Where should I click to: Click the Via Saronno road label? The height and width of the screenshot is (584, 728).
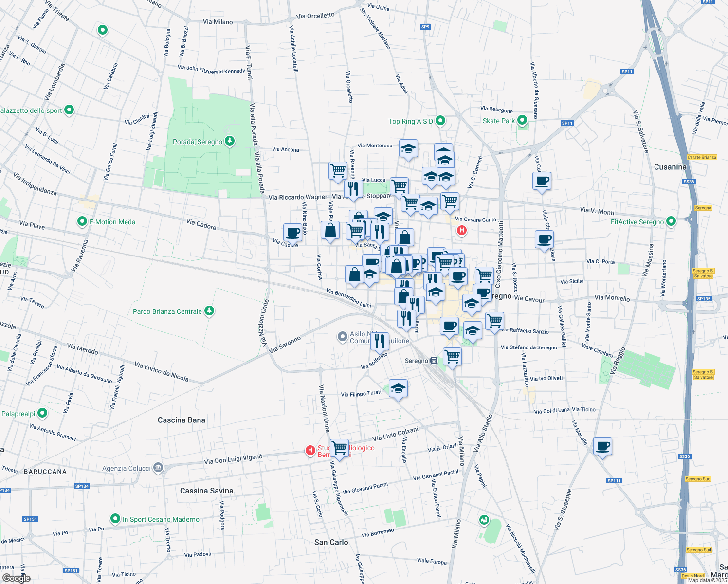pos(285,344)
